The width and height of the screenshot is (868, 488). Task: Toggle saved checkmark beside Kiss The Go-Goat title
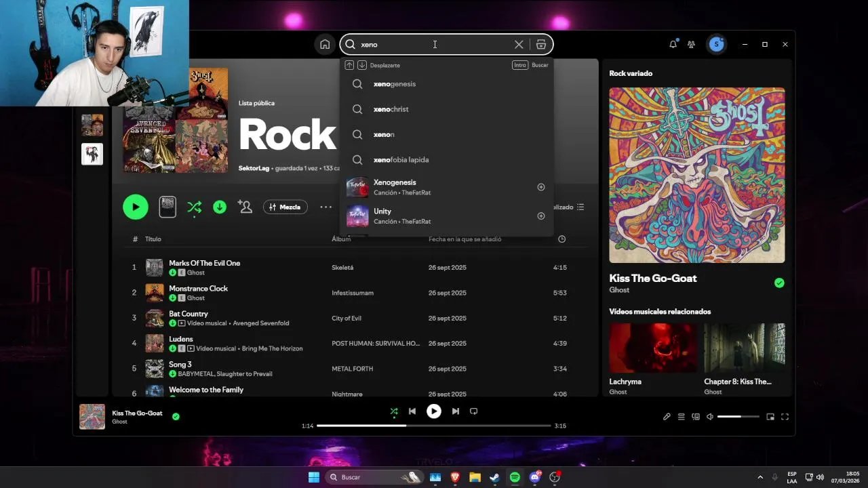tap(779, 283)
